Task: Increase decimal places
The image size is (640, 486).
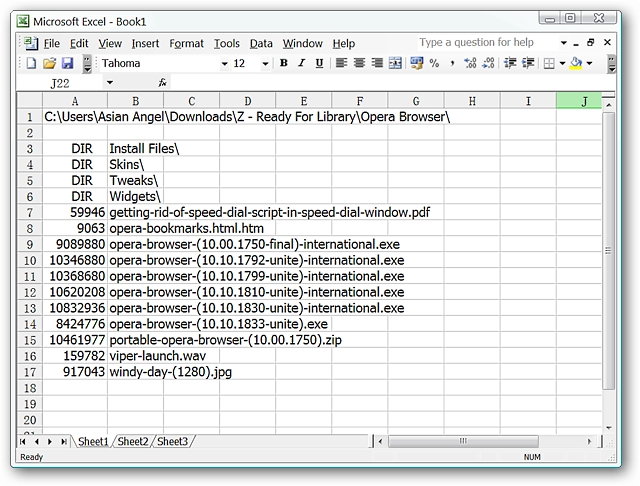Action: pos(470,63)
